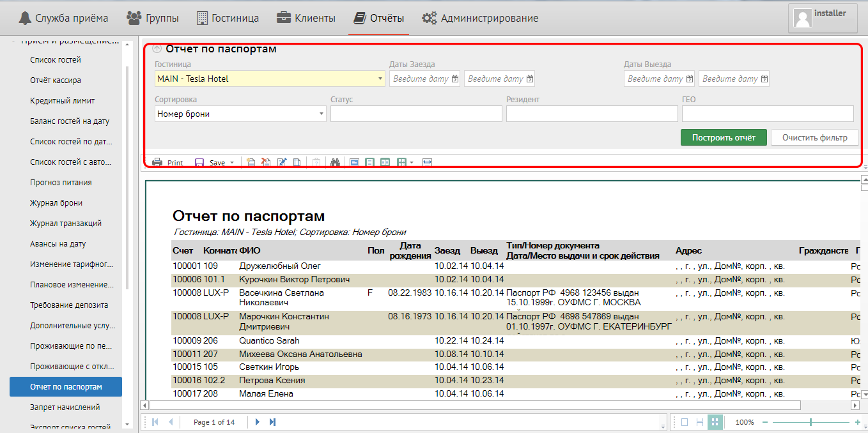Open the Save format dropdown arrow
This screenshot has width=868, height=433.
click(x=232, y=162)
